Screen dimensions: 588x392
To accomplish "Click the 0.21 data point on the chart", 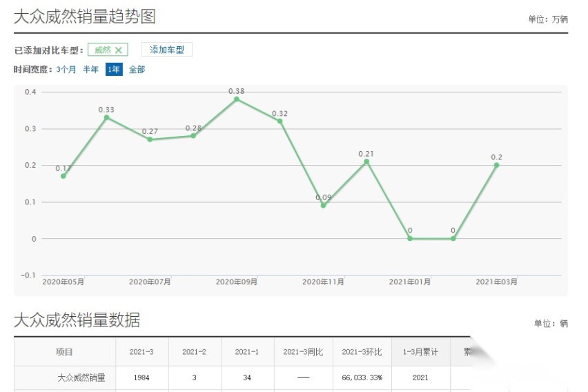I will (x=366, y=161).
